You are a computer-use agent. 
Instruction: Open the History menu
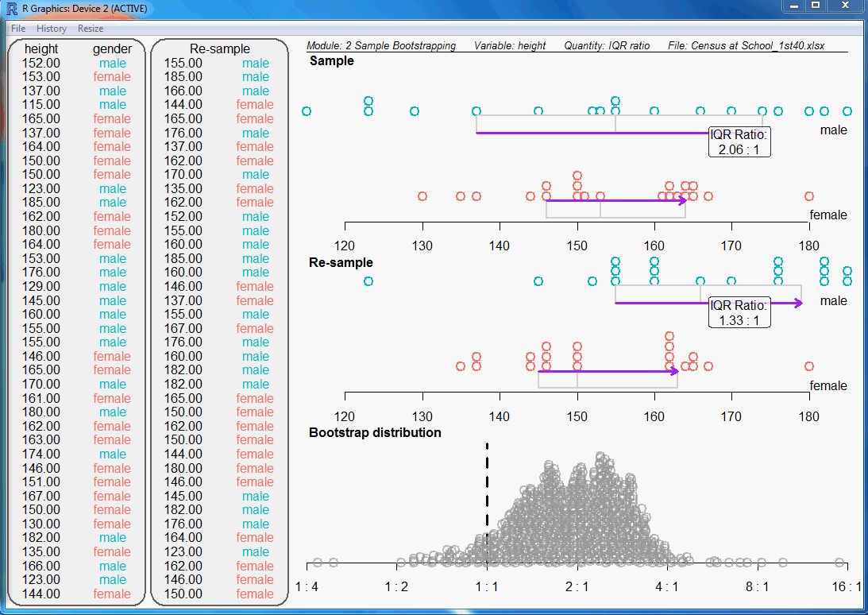pos(52,28)
